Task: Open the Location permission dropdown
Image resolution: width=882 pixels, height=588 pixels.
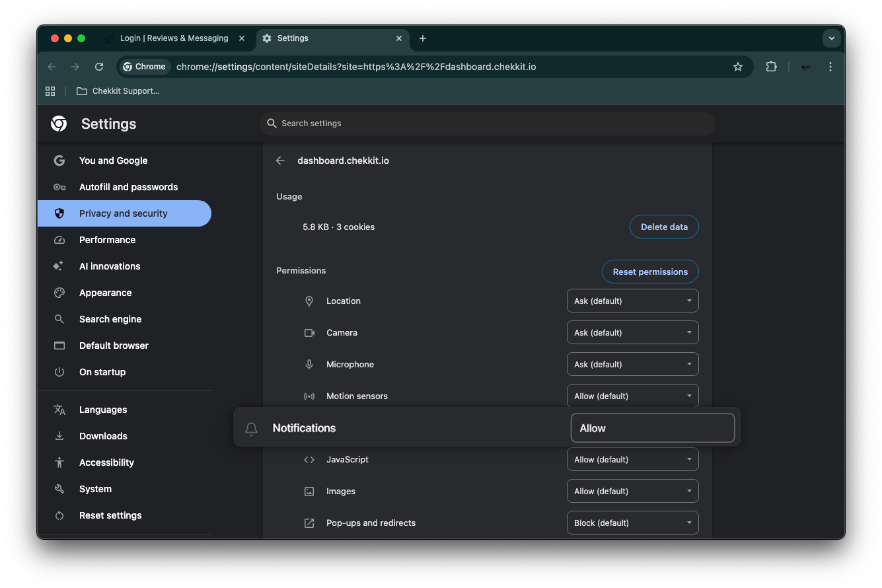Action: [632, 301]
